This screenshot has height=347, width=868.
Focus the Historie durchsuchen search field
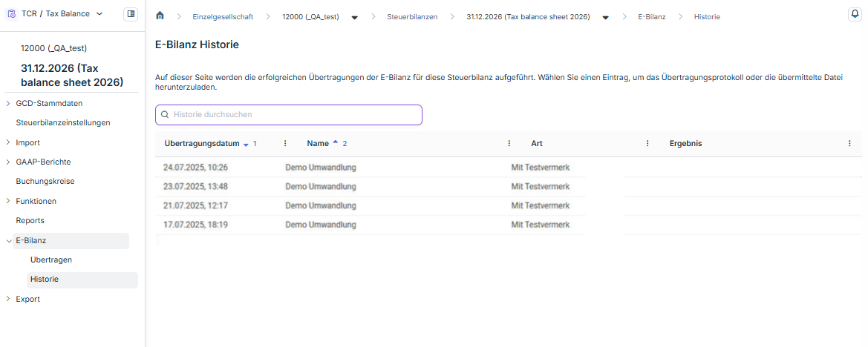point(288,115)
